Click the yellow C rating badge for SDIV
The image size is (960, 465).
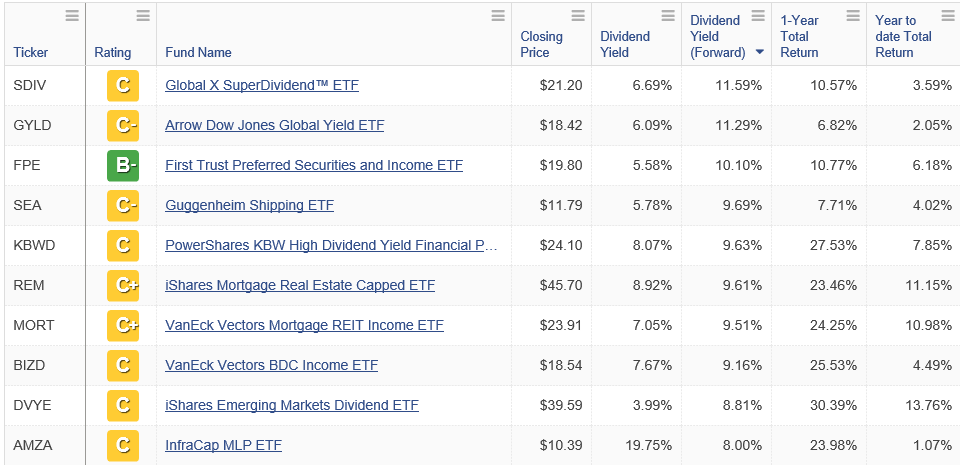[123, 85]
